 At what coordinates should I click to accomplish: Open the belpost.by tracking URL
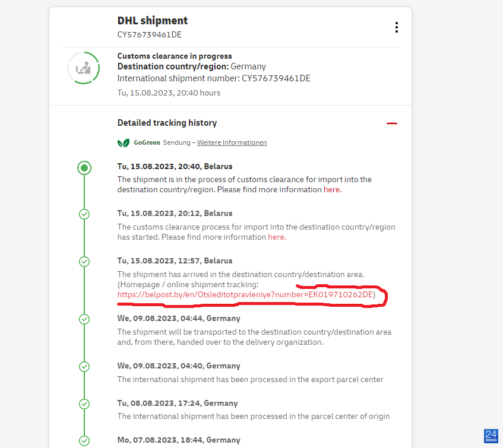pyautogui.click(x=245, y=294)
